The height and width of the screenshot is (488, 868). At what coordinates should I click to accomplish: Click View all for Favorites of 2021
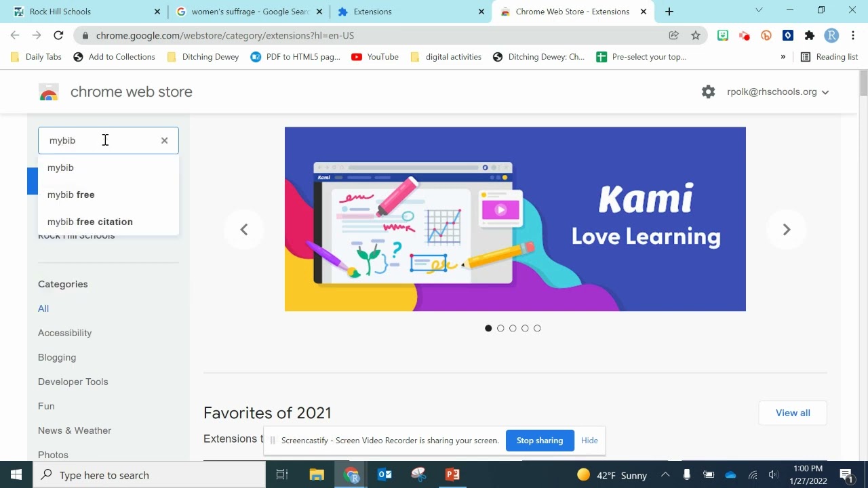click(793, 413)
